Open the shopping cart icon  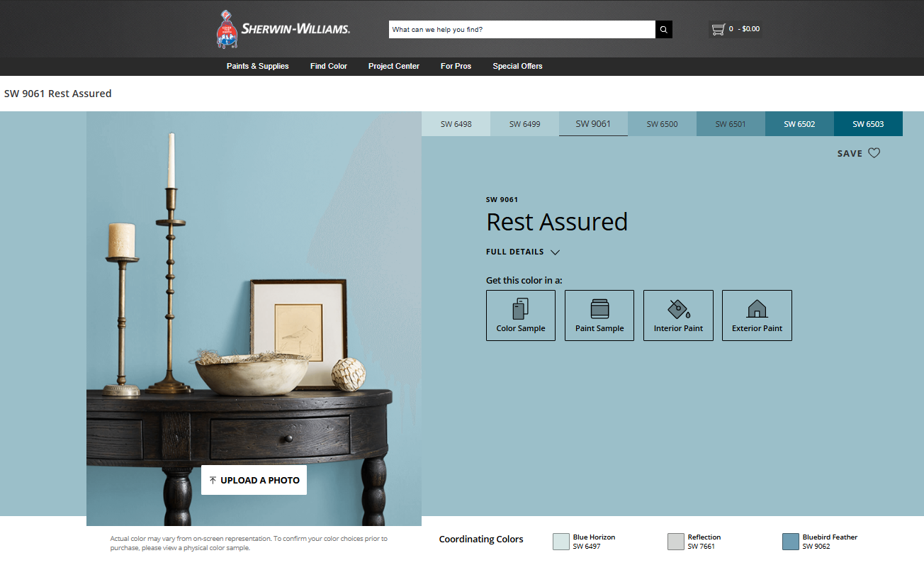click(x=718, y=29)
